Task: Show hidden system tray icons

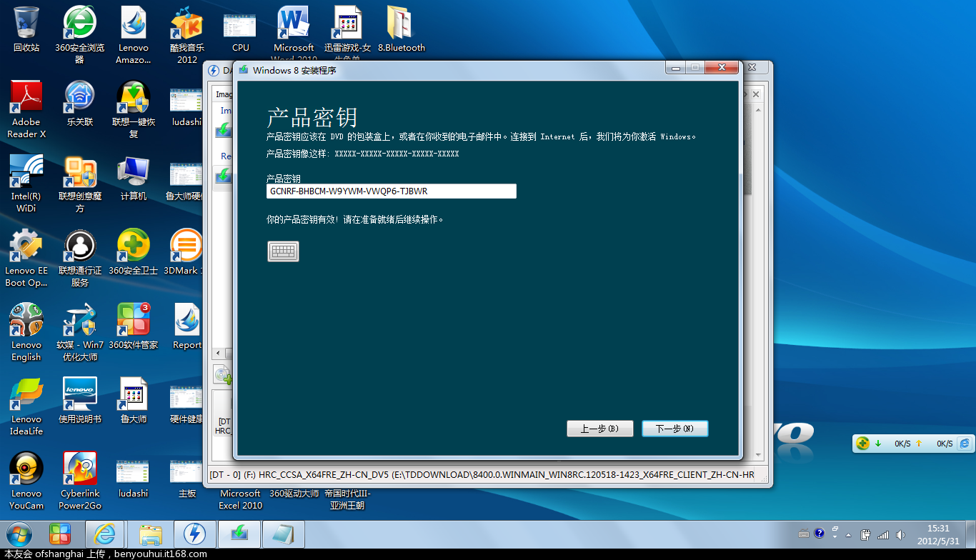Action: (848, 534)
